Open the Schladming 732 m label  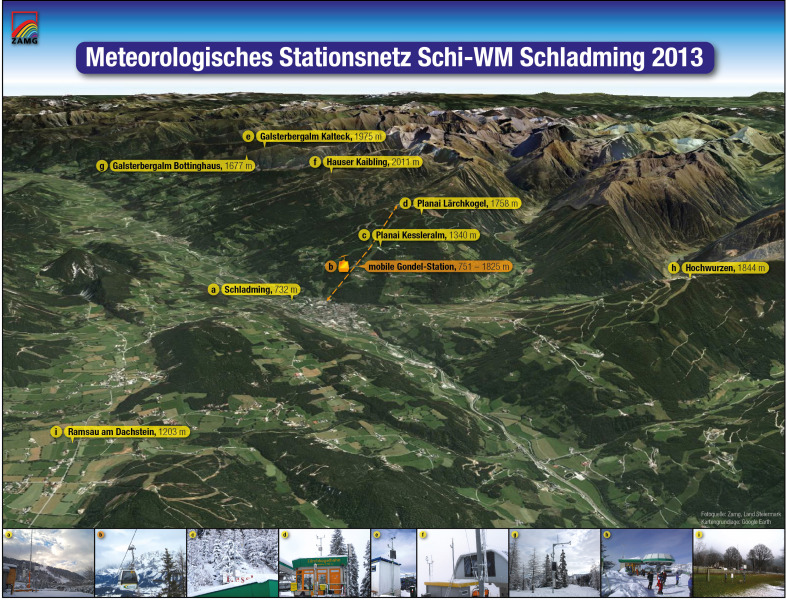pos(261,290)
